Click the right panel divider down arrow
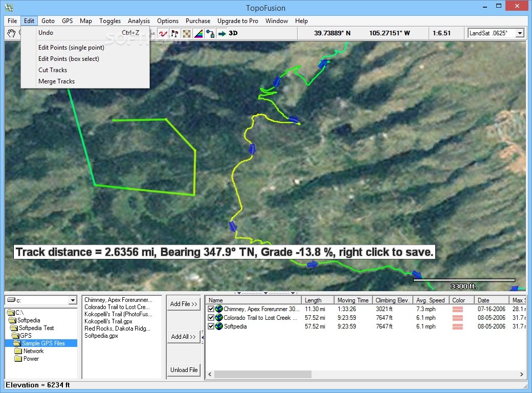Viewport: 532px width, 393px height. [293, 293]
